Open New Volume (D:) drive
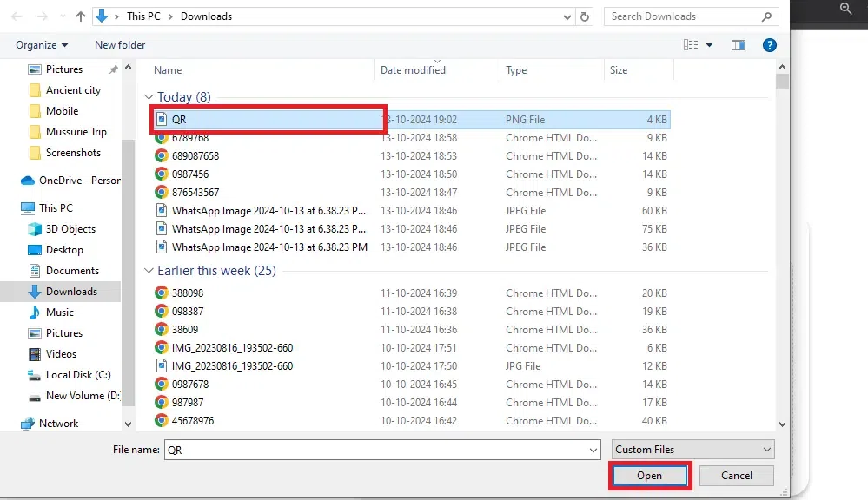 pos(83,396)
